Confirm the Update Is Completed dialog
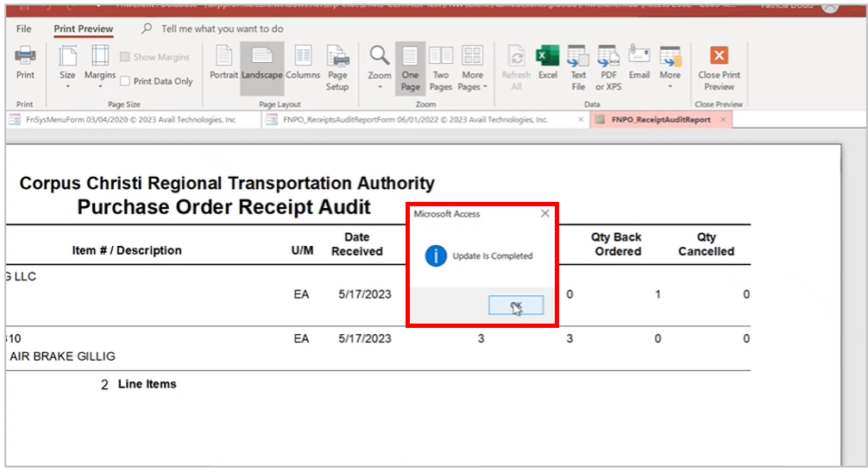Viewport: 868px width, 472px height. tap(515, 305)
